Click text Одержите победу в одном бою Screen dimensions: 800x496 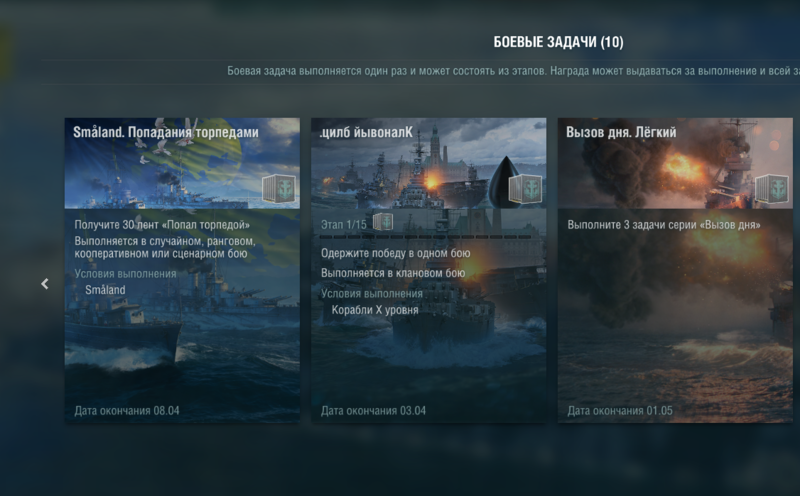(395, 253)
